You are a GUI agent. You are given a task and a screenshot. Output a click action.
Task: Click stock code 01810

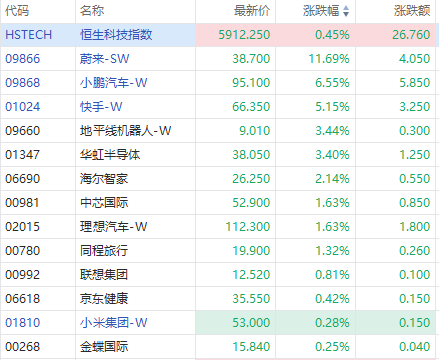pos(22,323)
